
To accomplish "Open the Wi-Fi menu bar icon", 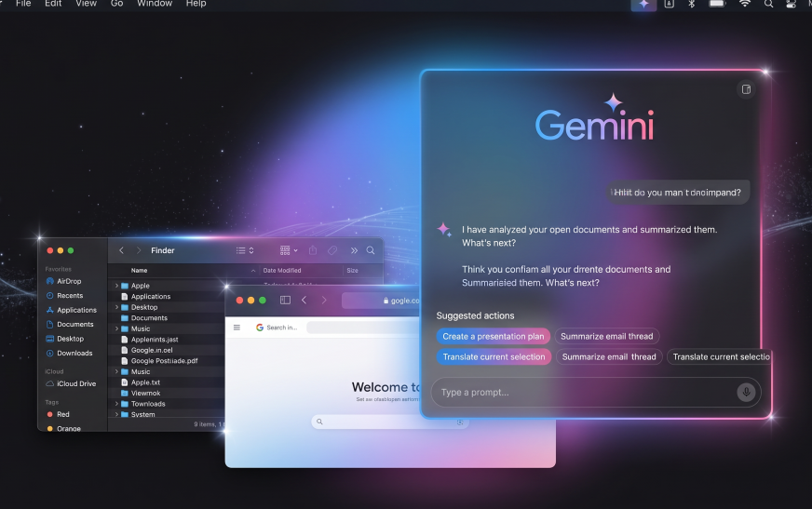I will point(745,4).
